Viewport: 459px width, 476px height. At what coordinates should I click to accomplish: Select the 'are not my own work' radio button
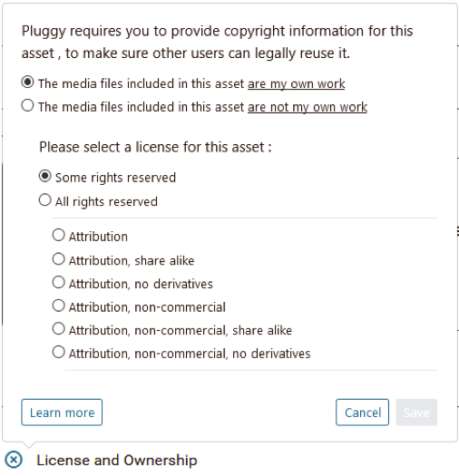[27, 106]
